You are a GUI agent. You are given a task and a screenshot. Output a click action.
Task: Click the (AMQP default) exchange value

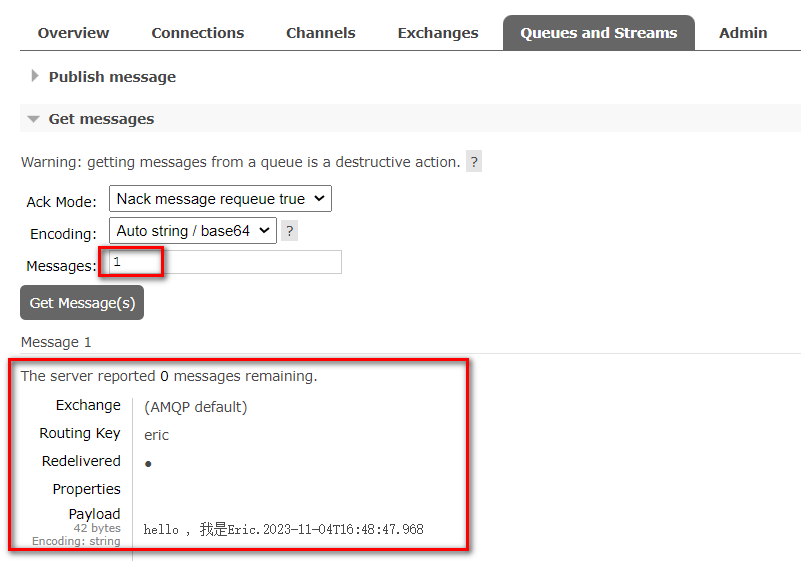point(195,407)
